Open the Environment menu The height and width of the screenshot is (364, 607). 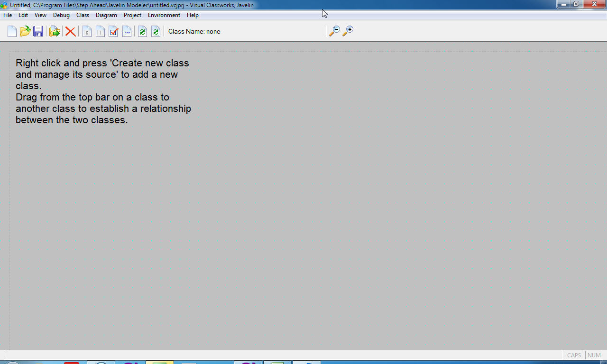click(164, 15)
